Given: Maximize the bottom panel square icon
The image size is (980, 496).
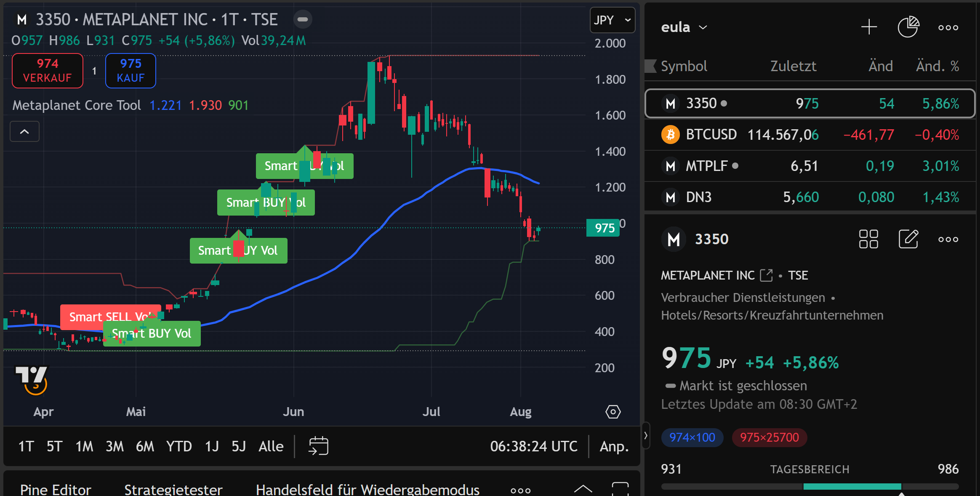Looking at the screenshot, I should (620, 490).
